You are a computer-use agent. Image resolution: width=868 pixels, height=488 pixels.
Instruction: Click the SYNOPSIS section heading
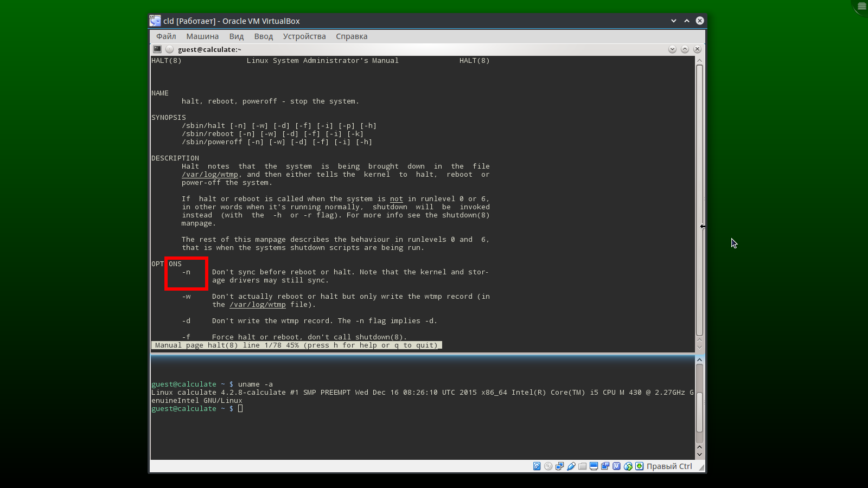tap(169, 118)
